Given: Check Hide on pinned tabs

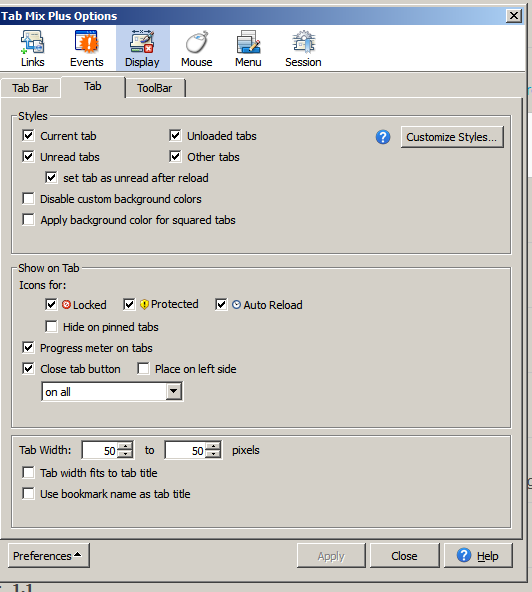Looking at the screenshot, I should point(51,327).
